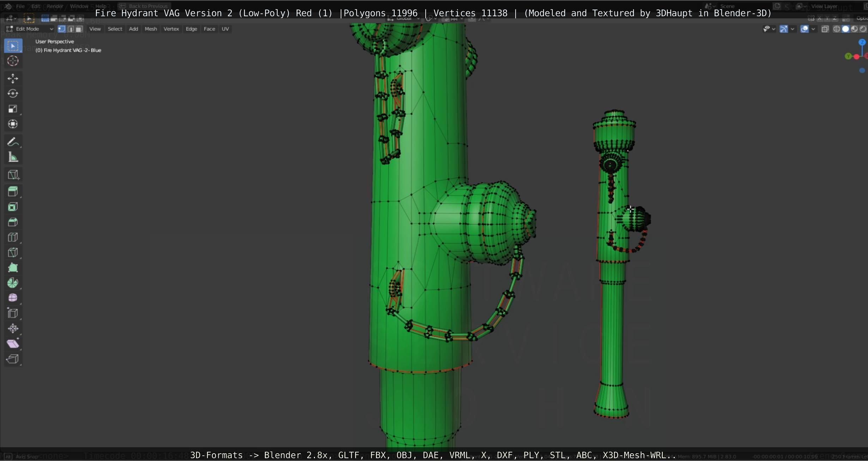This screenshot has height=461, width=868.
Task: Select the Extrude Region tool
Action: 13,192
